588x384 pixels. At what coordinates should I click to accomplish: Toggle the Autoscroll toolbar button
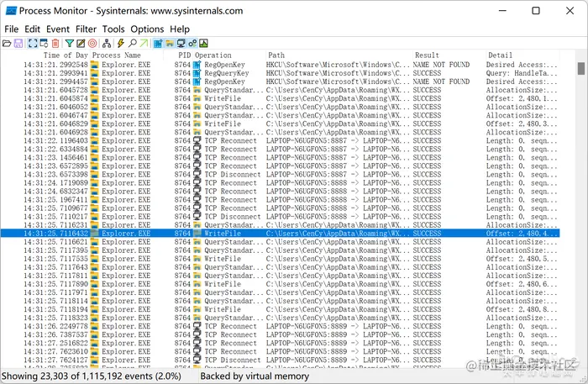(x=44, y=44)
